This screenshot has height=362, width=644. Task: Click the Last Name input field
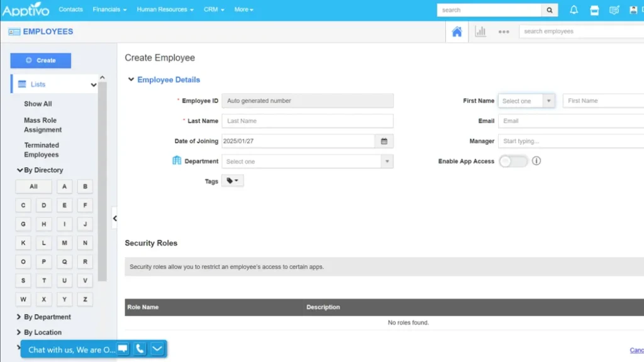coord(308,121)
